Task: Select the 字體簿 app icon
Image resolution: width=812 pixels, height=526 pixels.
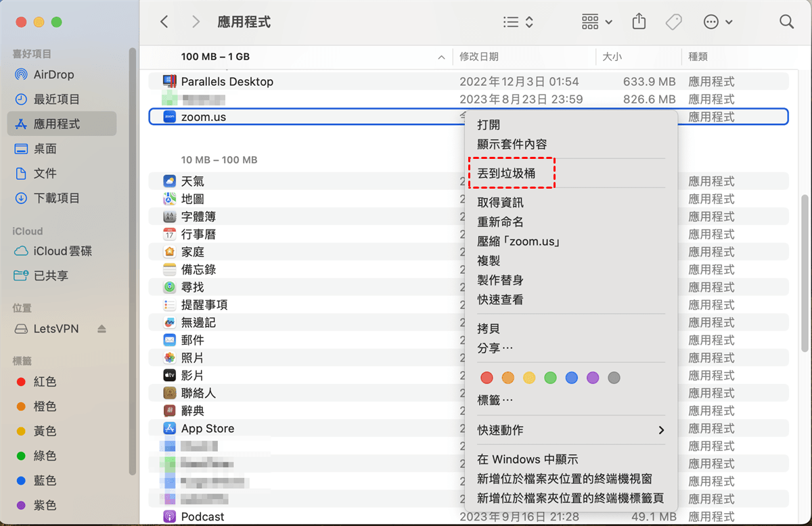Action: 169,216
